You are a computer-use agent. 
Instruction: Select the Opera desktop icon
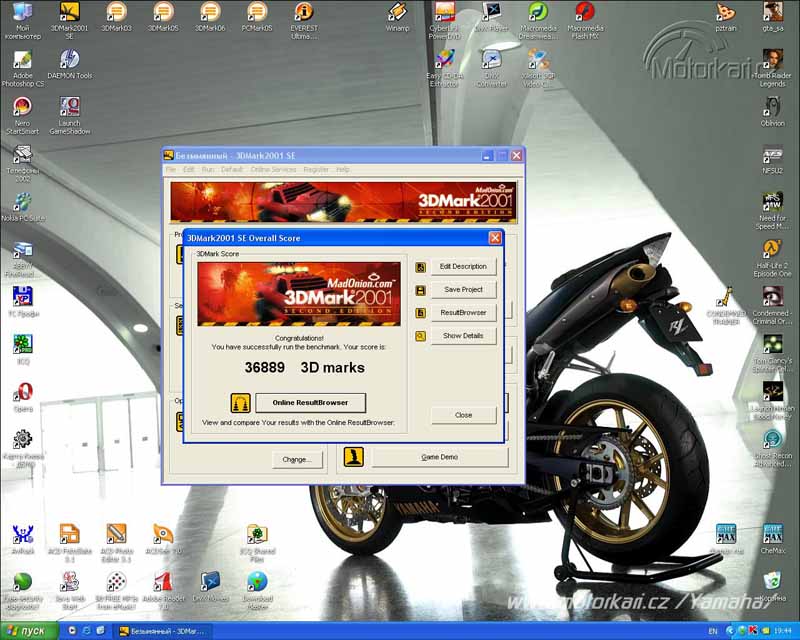click(23, 397)
